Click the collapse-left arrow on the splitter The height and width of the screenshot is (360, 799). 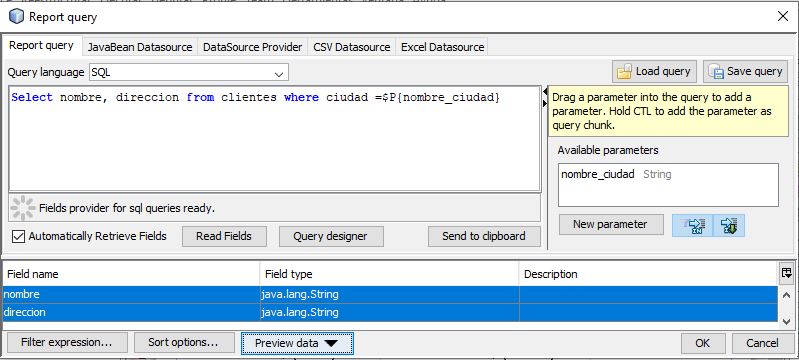click(x=545, y=92)
